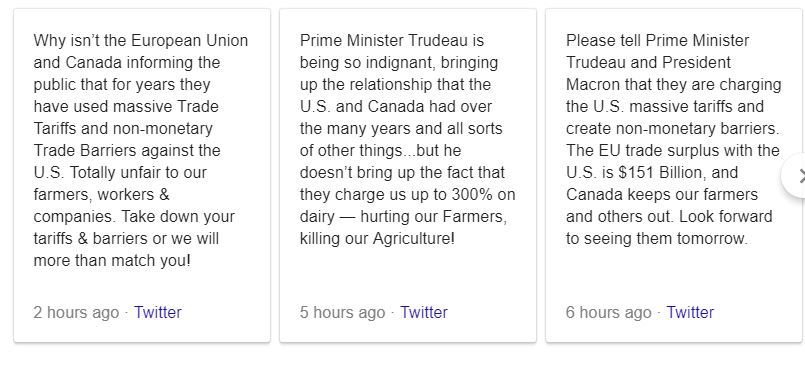
Task: Show next tweets with the carousel arrow
Action: [x=796, y=176]
